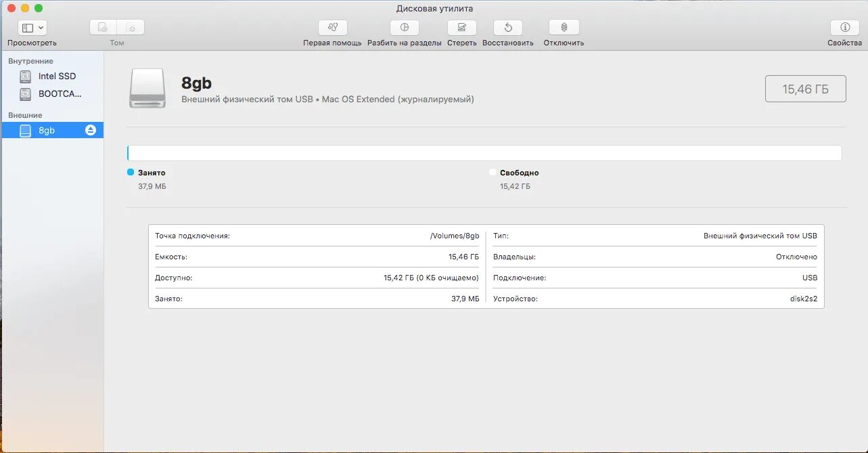Click the Restore toolbar icon
Image resolution: width=868 pixels, height=453 pixels.
click(508, 28)
